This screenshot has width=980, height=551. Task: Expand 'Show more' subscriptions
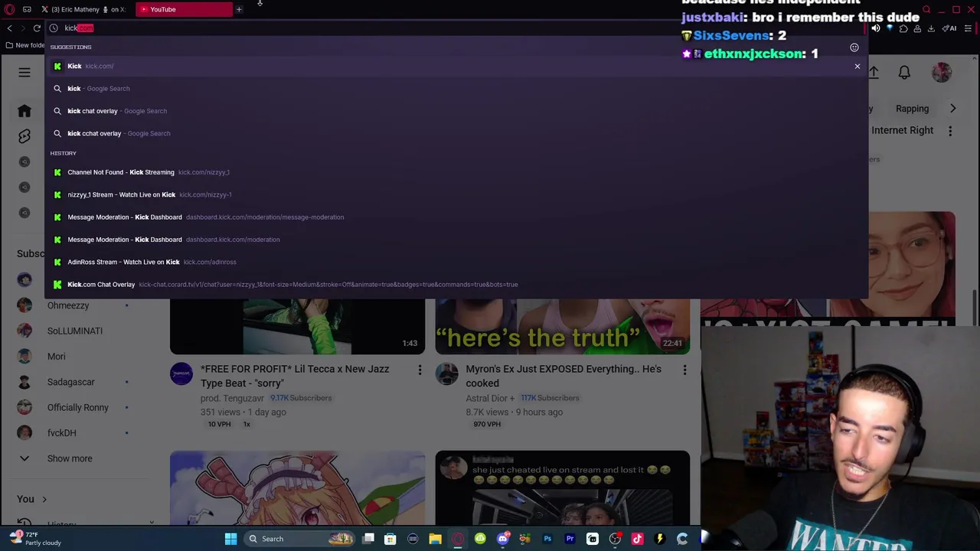click(69, 458)
